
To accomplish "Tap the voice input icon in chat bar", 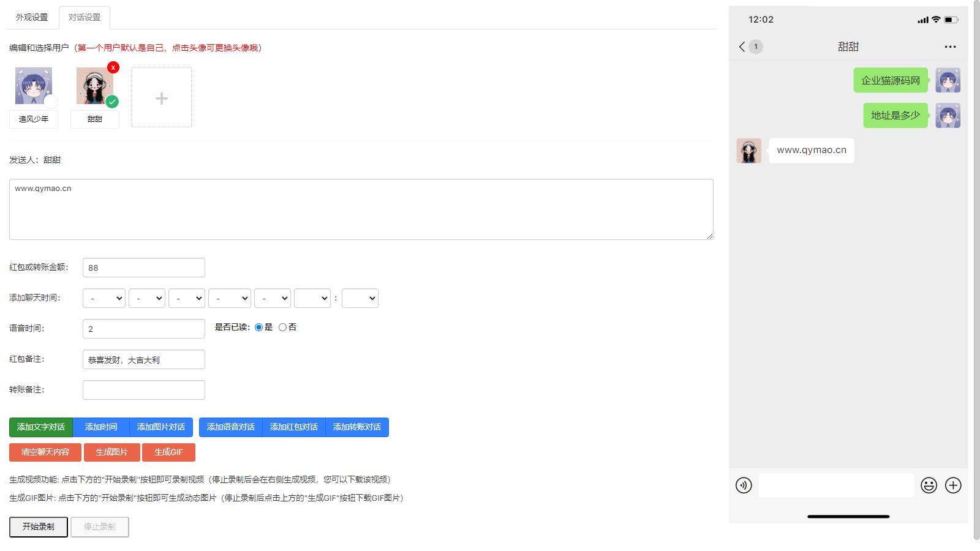I will 744,485.
